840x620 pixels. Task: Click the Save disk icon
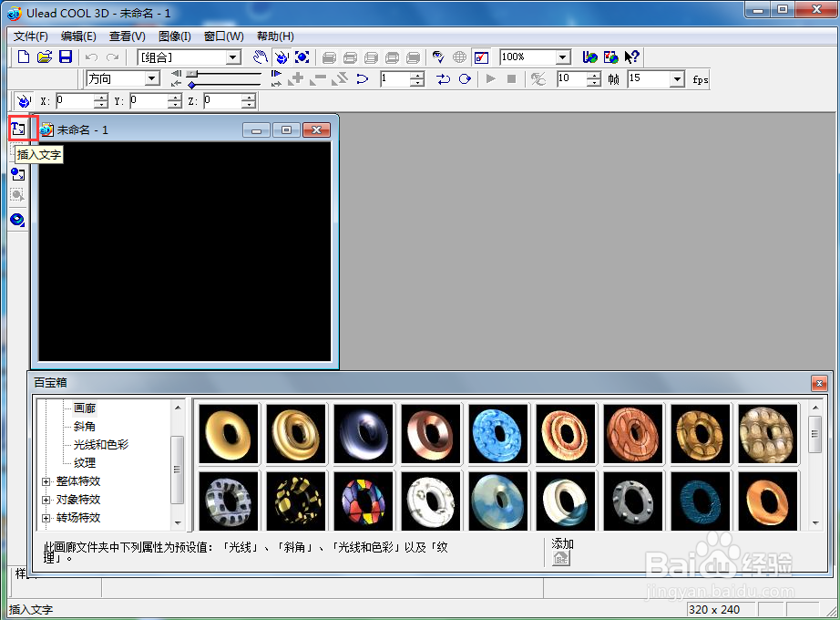click(66, 57)
